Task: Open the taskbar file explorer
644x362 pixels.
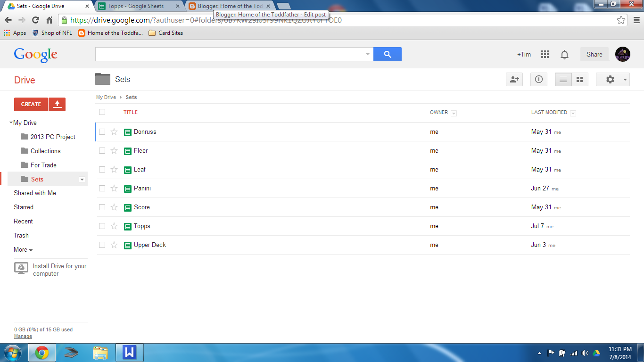Action: coord(100,353)
